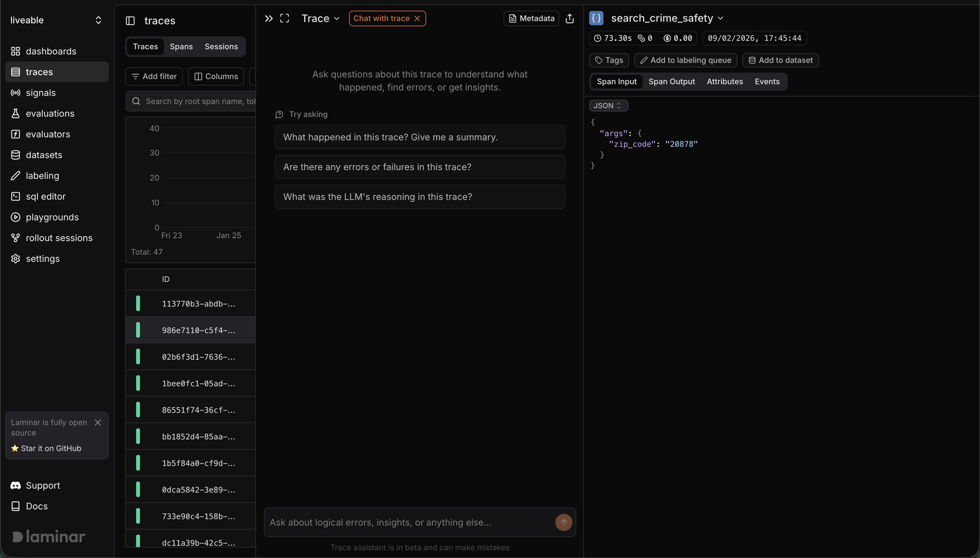Open the sql editor
This screenshot has width=980, height=558.
pyautogui.click(x=46, y=197)
